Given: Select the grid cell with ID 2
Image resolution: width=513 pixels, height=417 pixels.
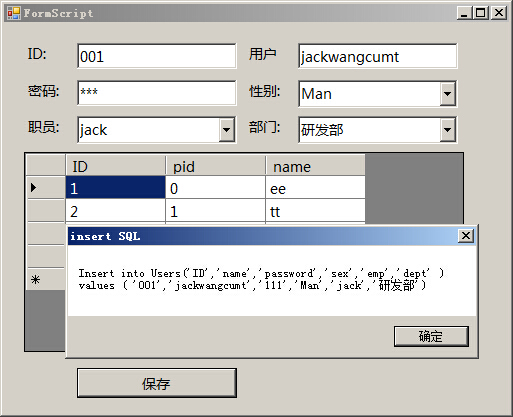Looking at the screenshot, I should pos(115,211).
